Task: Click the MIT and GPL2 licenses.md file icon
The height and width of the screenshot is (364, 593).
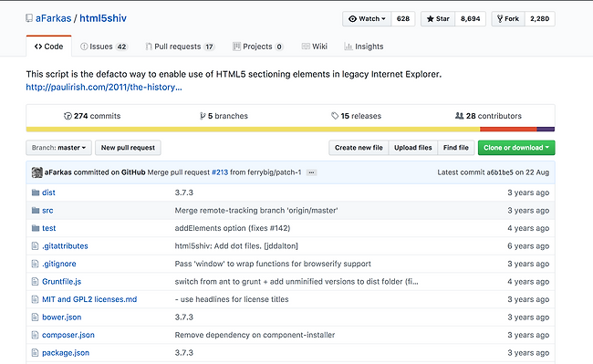Action: (x=36, y=299)
